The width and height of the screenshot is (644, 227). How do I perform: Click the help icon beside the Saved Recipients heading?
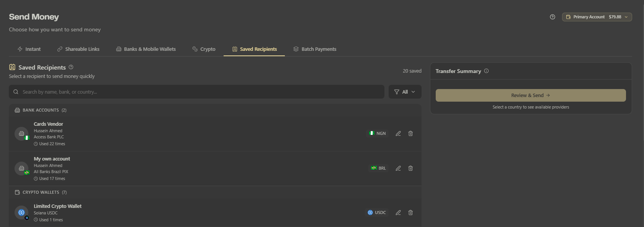[71, 67]
